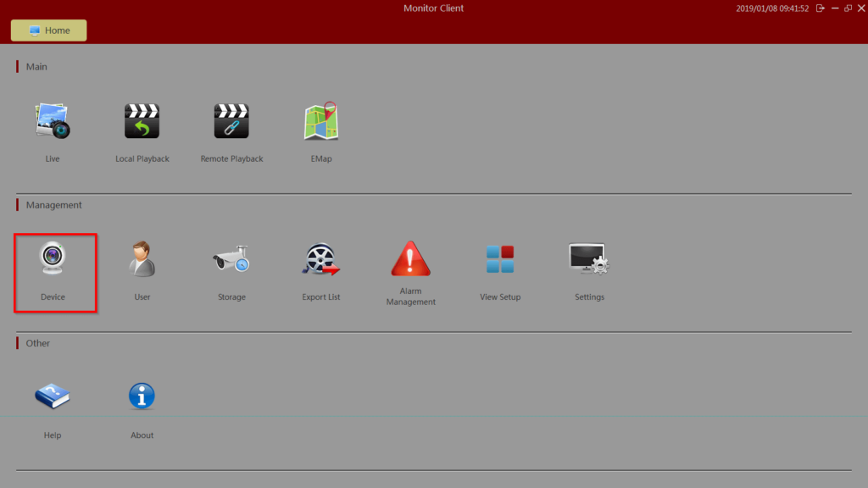Image resolution: width=868 pixels, height=488 pixels.
Task: Open the Settings module
Action: tap(589, 259)
